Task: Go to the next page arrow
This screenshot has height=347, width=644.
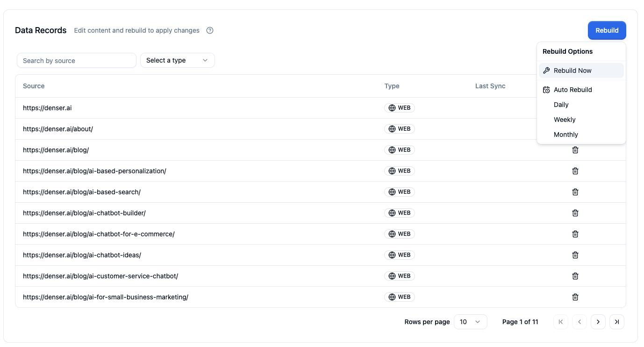Action: 598,322
